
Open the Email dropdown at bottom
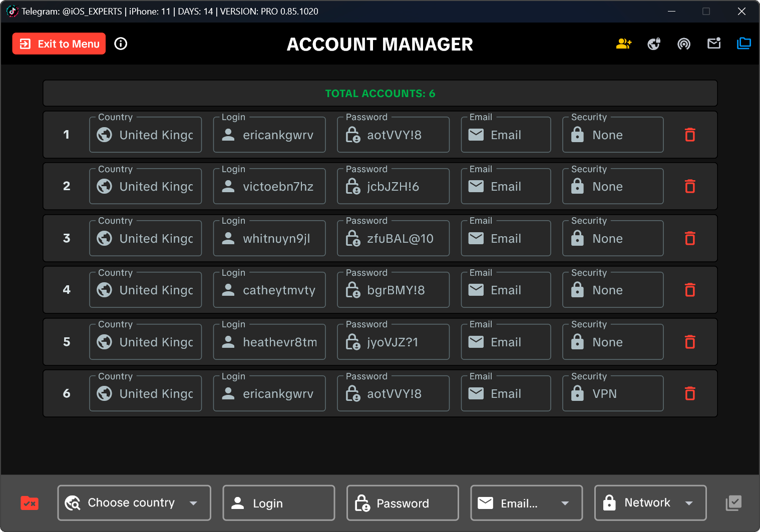point(526,503)
